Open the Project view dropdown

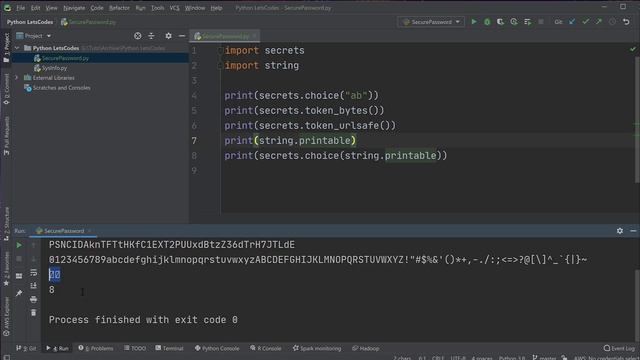(x=33, y=36)
